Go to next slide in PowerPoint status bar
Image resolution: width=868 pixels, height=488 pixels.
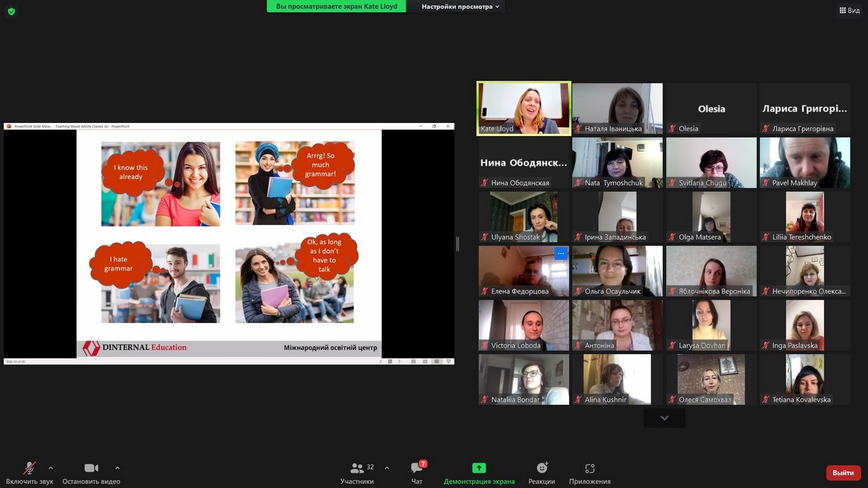click(x=399, y=361)
